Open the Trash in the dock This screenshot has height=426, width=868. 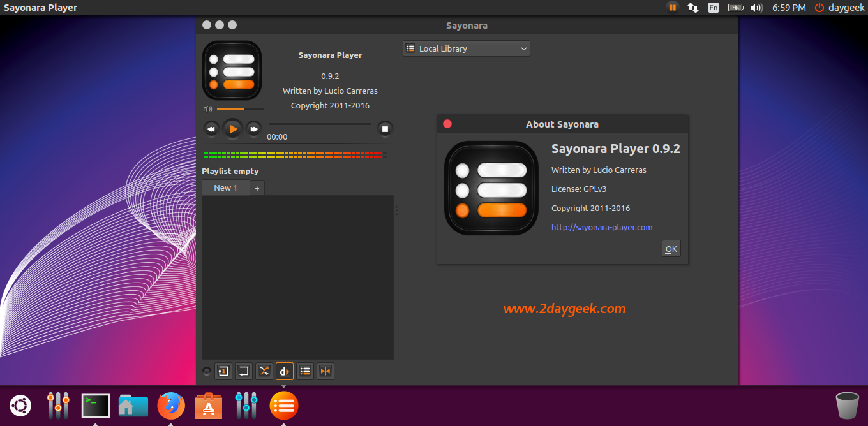(x=847, y=406)
